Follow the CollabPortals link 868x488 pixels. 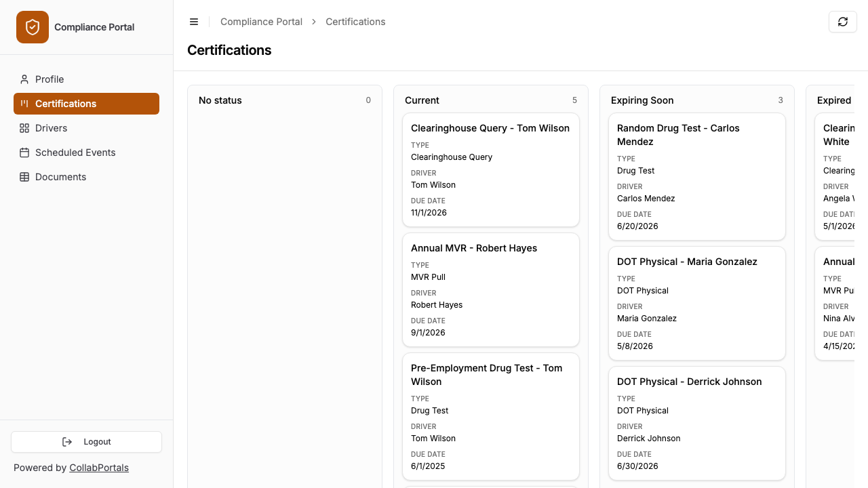pyautogui.click(x=99, y=468)
